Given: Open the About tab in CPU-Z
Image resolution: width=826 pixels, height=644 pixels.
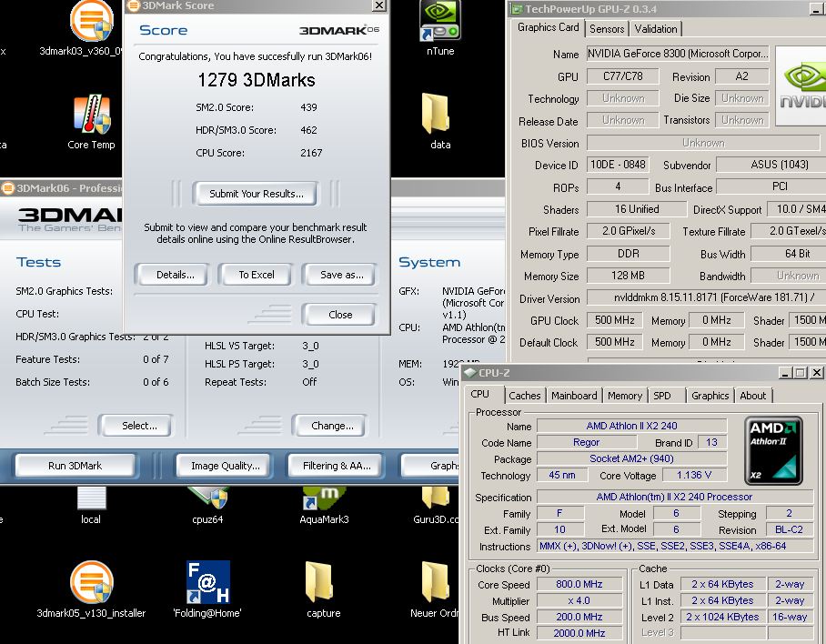Looking at the screenshot, I should 753,396.
